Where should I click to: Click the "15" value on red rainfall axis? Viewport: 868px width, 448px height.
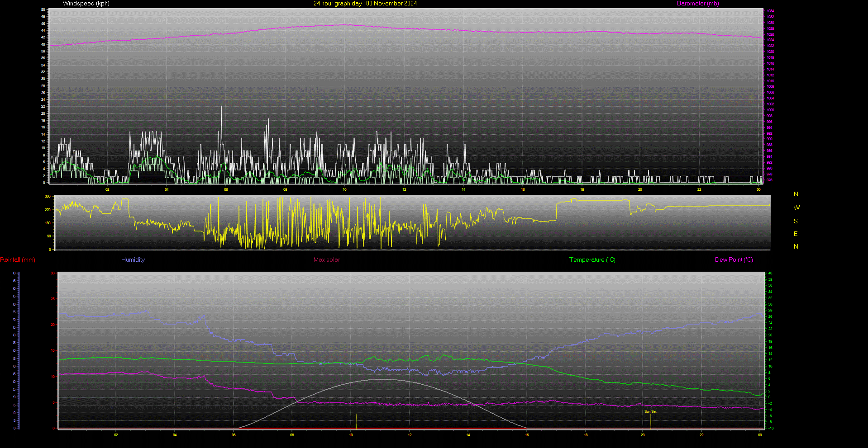(53, 350)
